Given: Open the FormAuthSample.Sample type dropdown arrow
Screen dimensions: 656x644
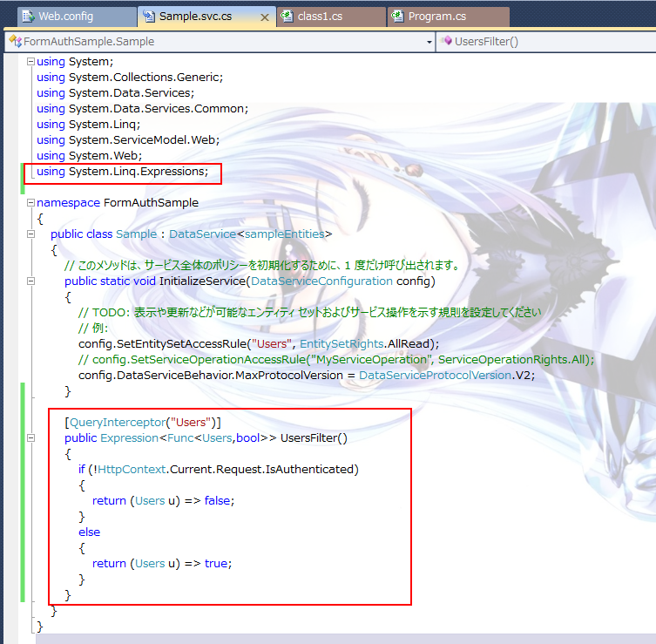Looking at the screenshot, I should tap(429, 41).
